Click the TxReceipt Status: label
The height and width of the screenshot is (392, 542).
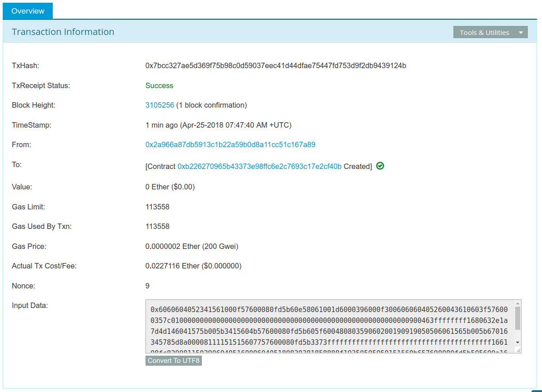(x=41, y=86)
